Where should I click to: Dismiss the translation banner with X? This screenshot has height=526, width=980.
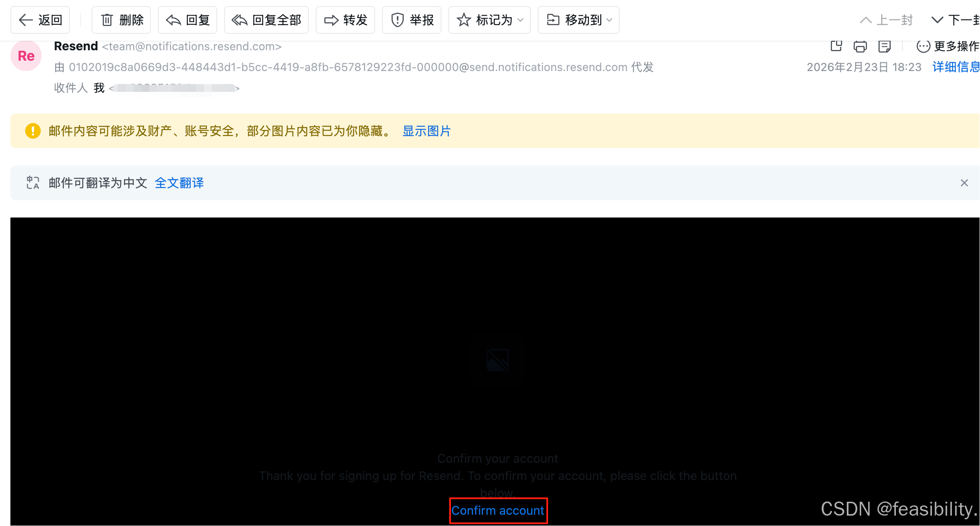(x=964, y=183)
